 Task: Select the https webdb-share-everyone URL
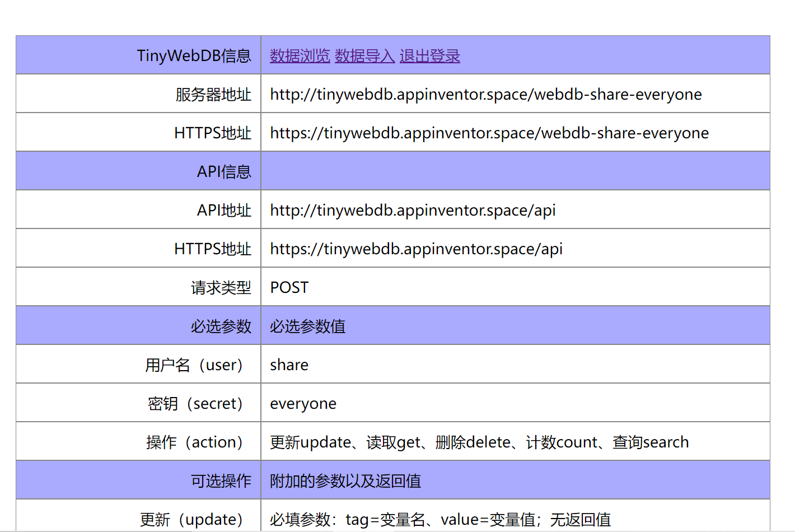tap(489, 133)
